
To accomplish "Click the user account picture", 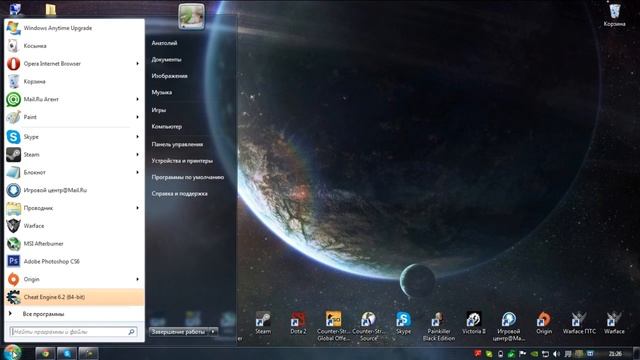I will tap(191, 16).
